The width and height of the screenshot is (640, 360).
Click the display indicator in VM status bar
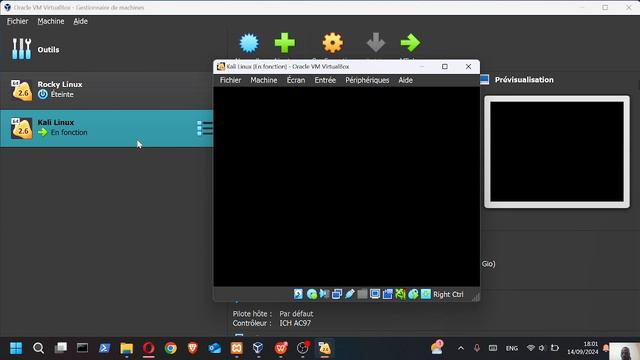(x=375, y=294)
